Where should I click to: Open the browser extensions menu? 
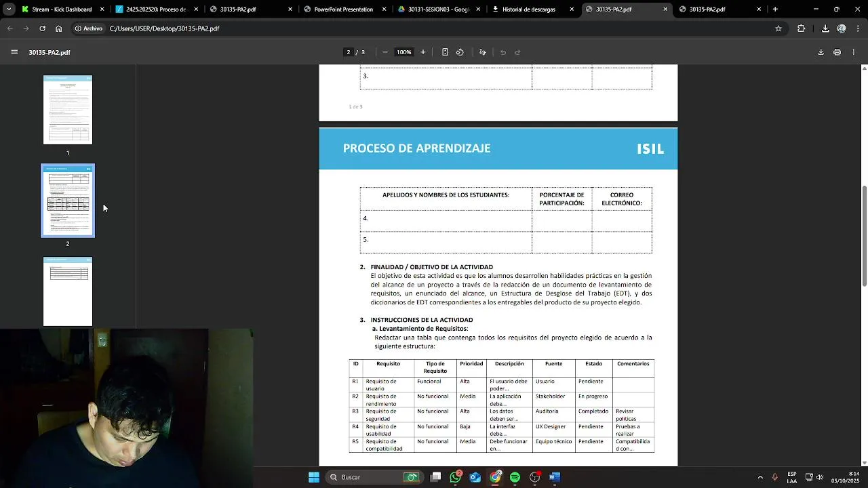click(802, 28)
